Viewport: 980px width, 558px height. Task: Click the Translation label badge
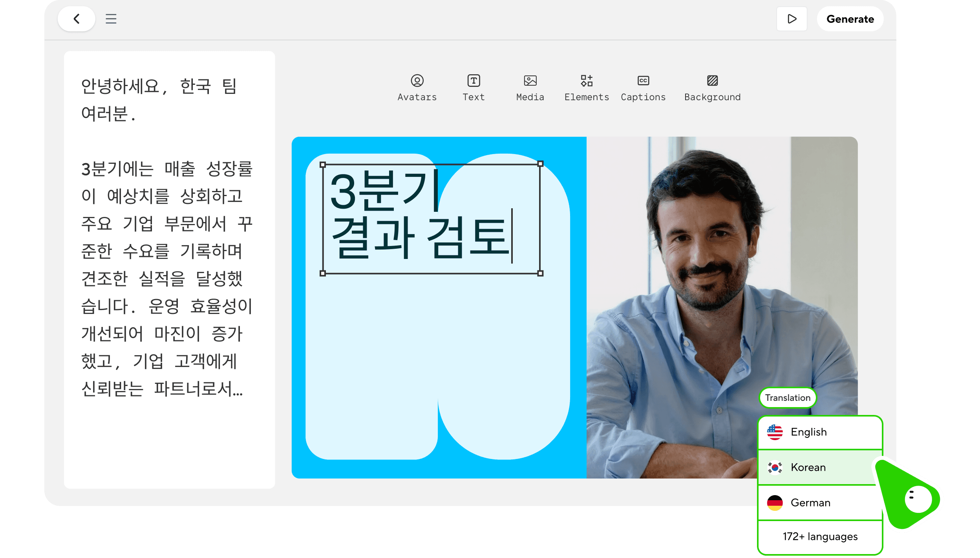(x=788, y=398)
